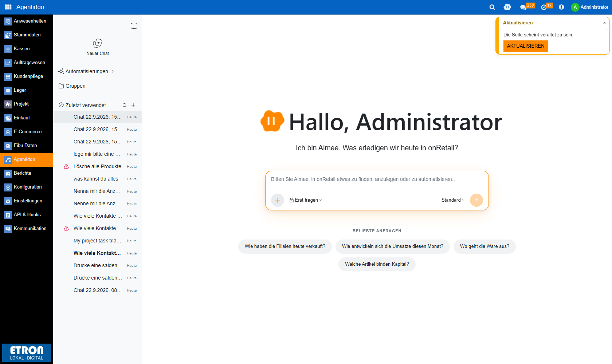Viewport: 612px width, 364px height.
Task: Click the Kundenpflege sidebar icon
Action: (8, 76)
